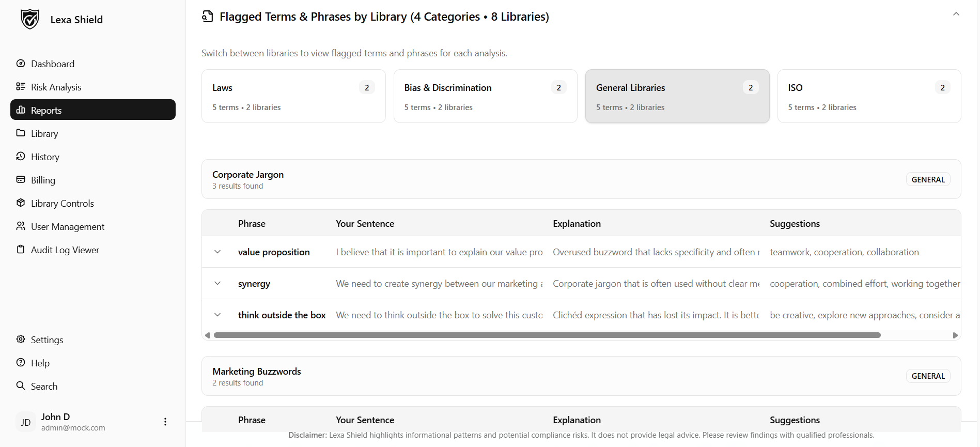Viewport: 980px width, 447px height.
Task: Click the Billing card icon
Action: click(x=21, y=180)
